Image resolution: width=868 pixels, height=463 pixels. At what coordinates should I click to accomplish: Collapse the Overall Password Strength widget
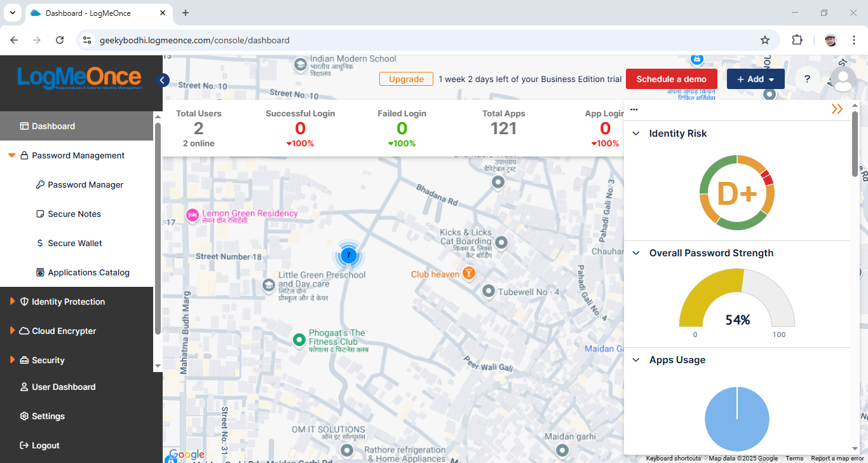pos(635,253)
